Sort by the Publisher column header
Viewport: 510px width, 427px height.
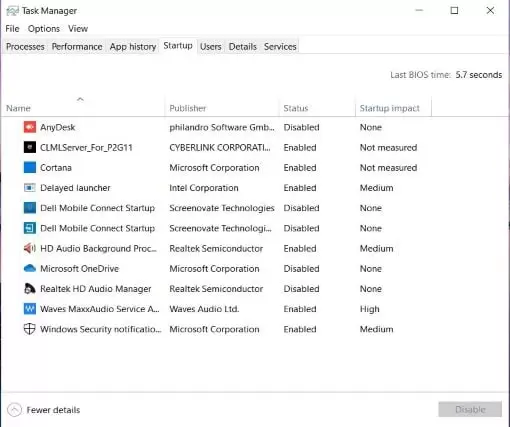coord(222,108)
